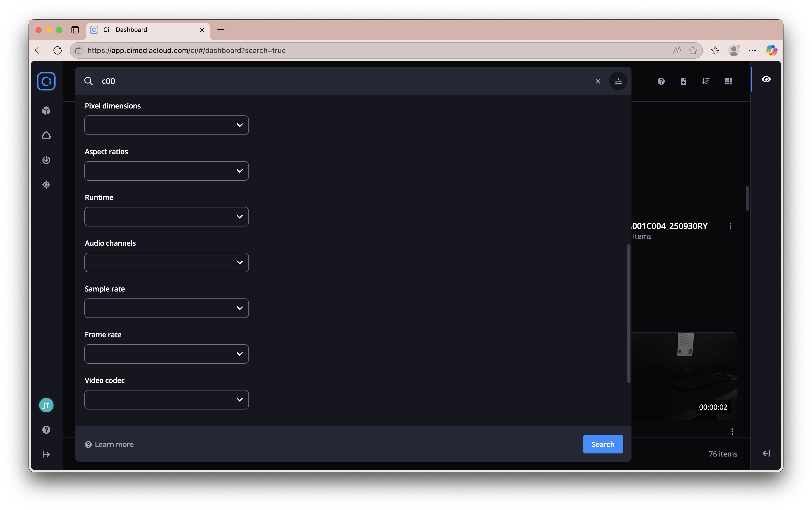Click the blue Search button
The width and height of the screenshot is (812, 510).
pos(603,444)
